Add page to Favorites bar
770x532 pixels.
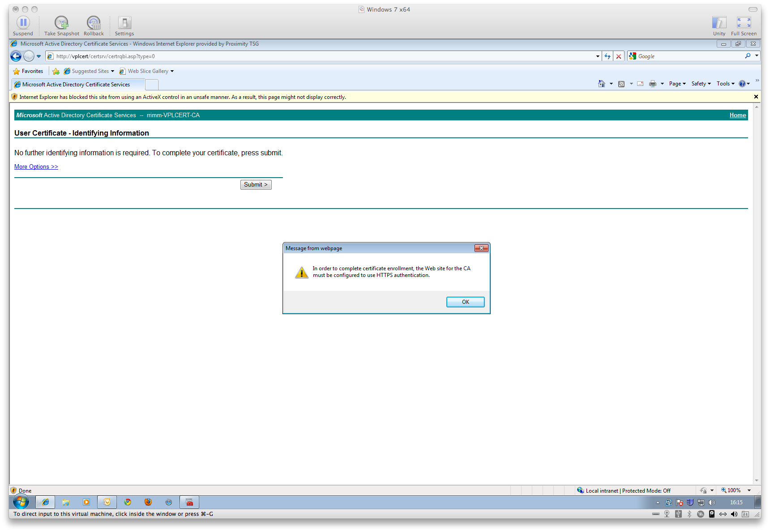click(56, 71)
